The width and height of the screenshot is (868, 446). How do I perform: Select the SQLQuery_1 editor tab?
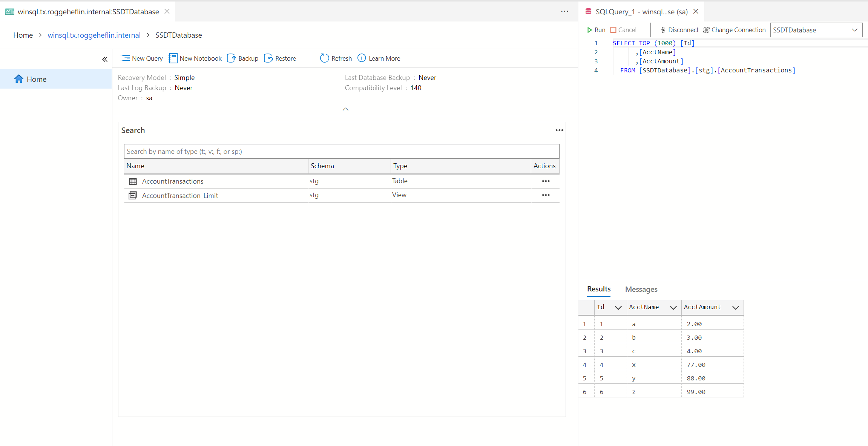641,12
